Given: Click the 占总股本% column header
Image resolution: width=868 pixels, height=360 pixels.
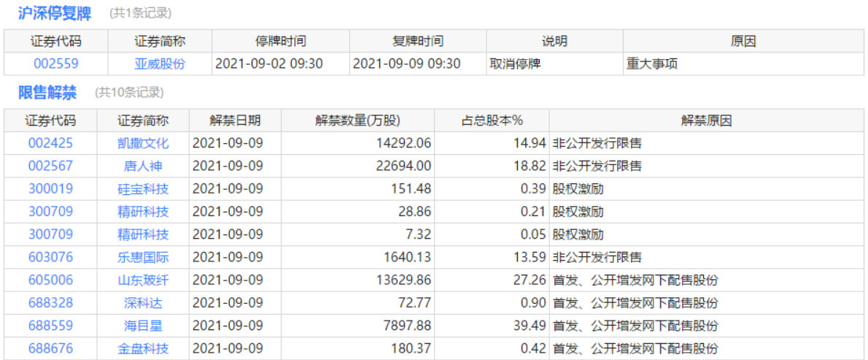Looking at the screenshot, I should pyautogui.click(x=492, y=120).
